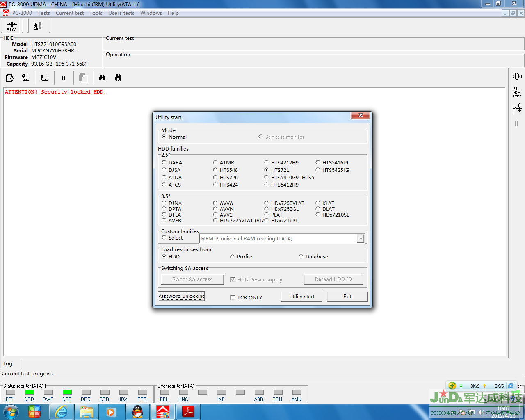The height and width of the screenshot is (420, 525).
Task: Click the pause icon in toolbar
Action: (64, 78)
